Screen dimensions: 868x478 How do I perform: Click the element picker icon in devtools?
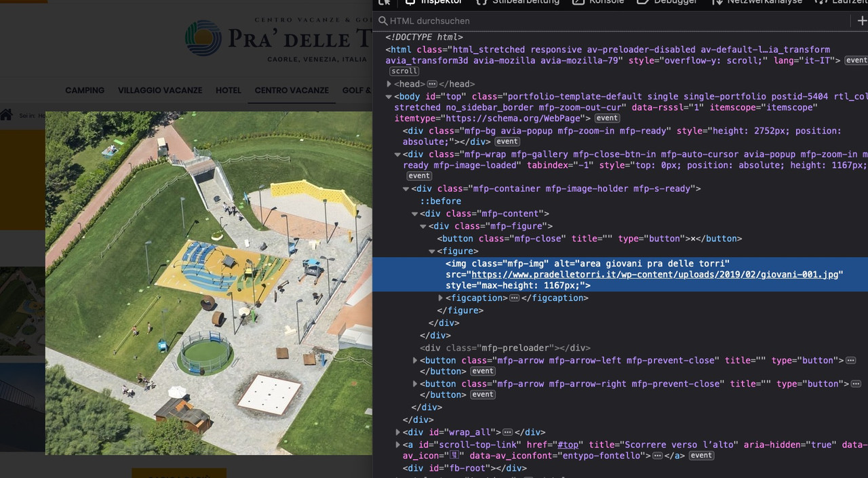(384, 2)
